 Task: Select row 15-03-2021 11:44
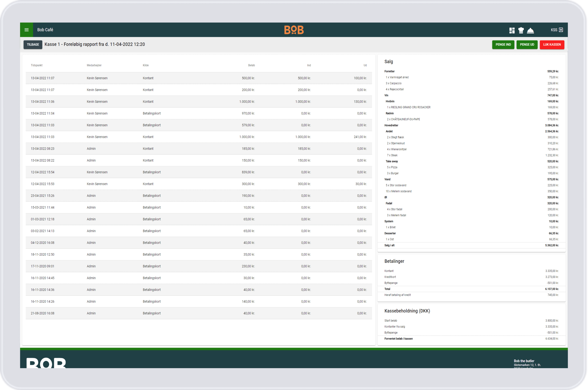199,207
